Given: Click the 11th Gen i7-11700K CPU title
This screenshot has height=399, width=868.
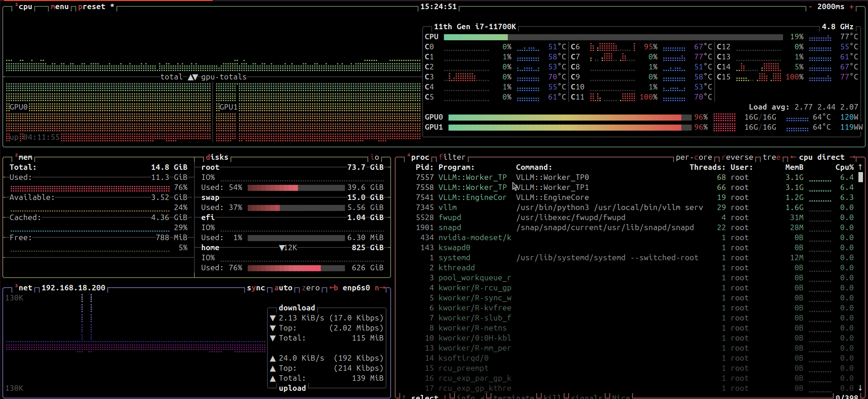Looking at the screenshot, I should point(475,27).
